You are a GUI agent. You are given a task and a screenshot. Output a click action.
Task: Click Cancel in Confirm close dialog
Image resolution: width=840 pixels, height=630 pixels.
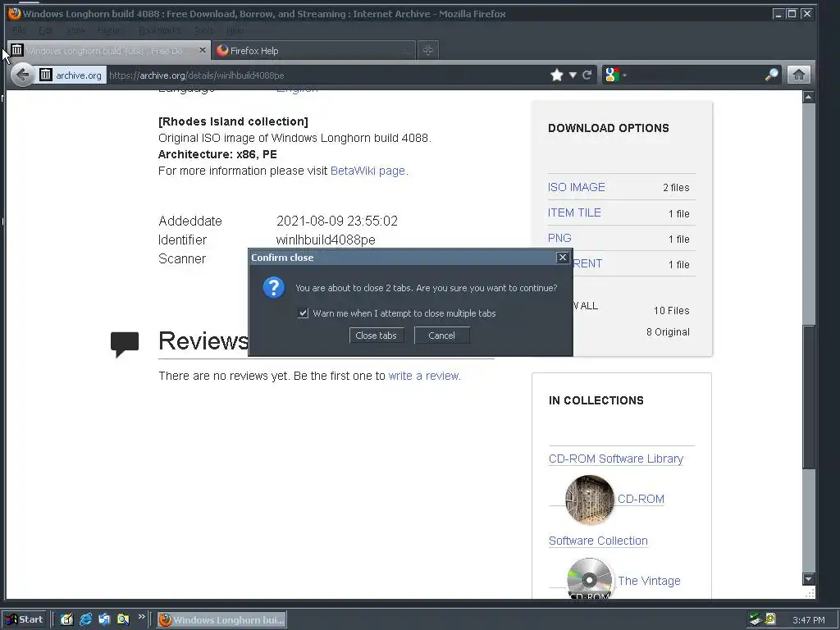tap(441, 336)
